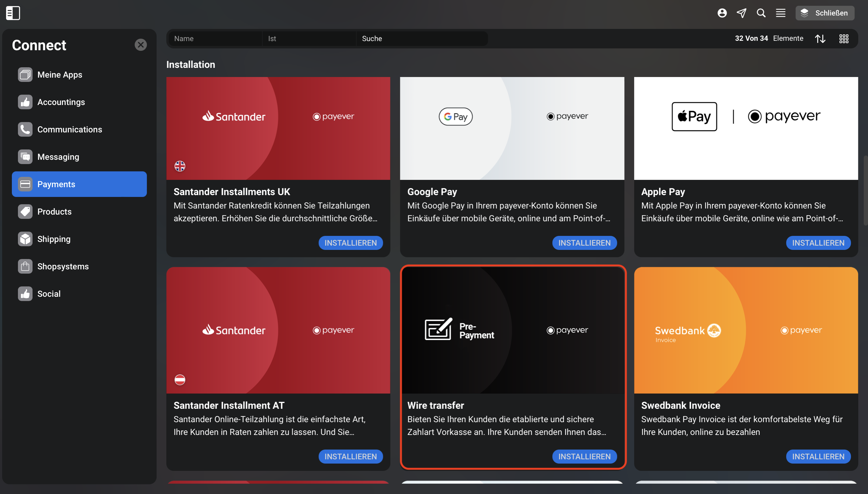Switch to Messaging category
Screen dimensions: 868x494
(x=79, y=157)
